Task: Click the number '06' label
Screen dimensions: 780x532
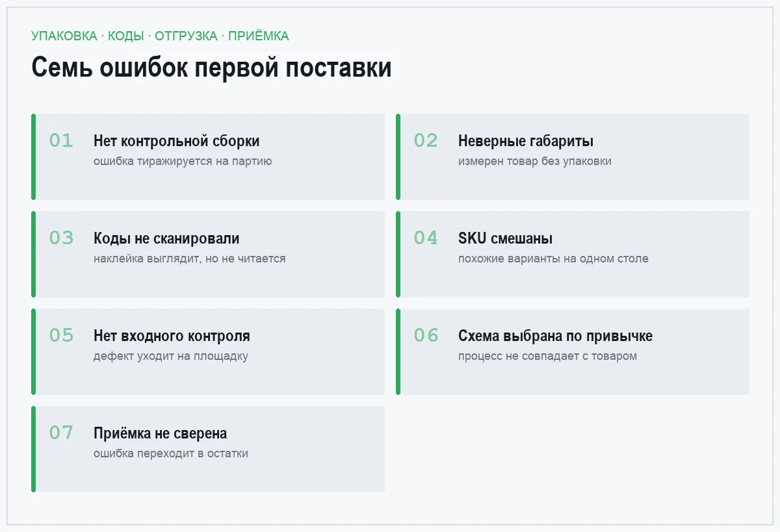Action: tap(426, 335)
